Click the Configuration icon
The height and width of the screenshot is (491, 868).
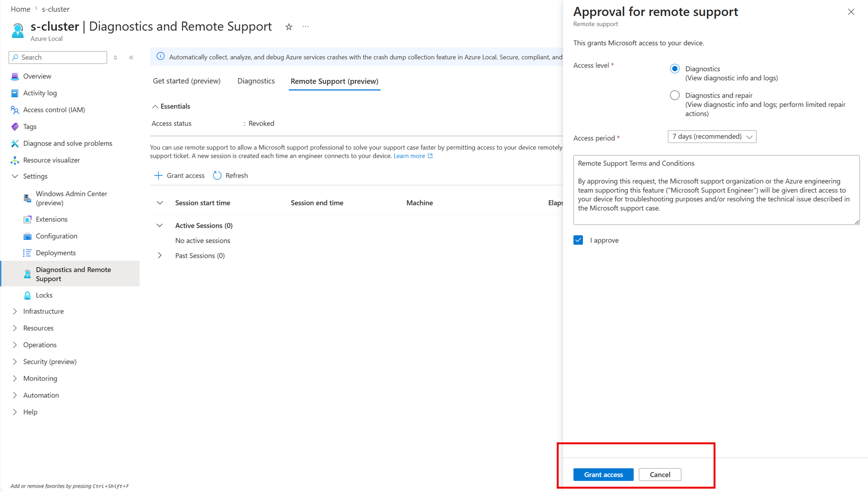(27, 236)
